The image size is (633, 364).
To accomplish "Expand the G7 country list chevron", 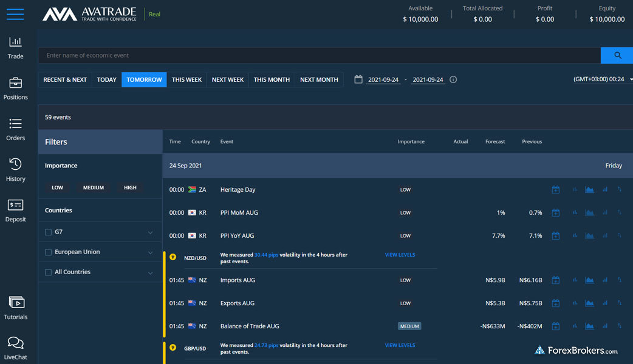I will (150, 232).
